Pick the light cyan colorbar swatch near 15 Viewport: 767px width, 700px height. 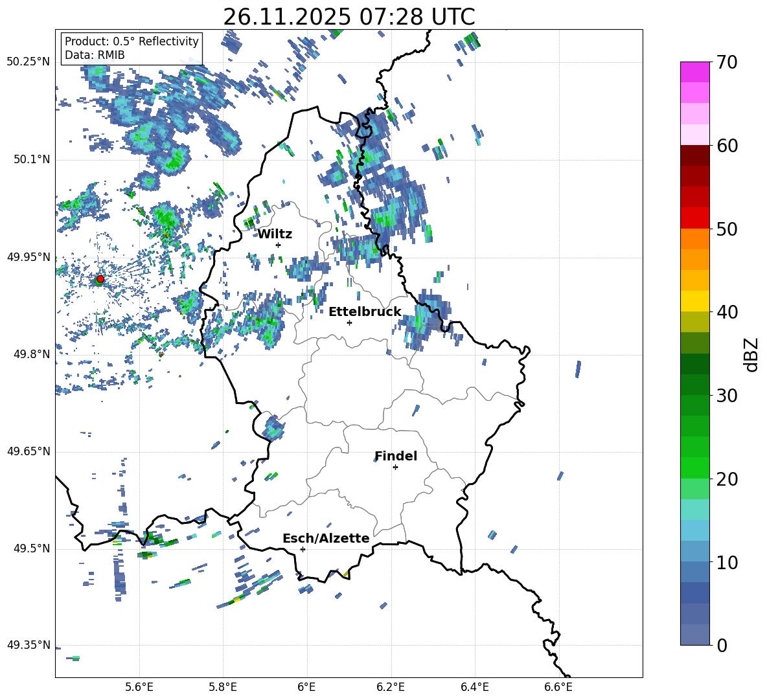pos(694,510)
